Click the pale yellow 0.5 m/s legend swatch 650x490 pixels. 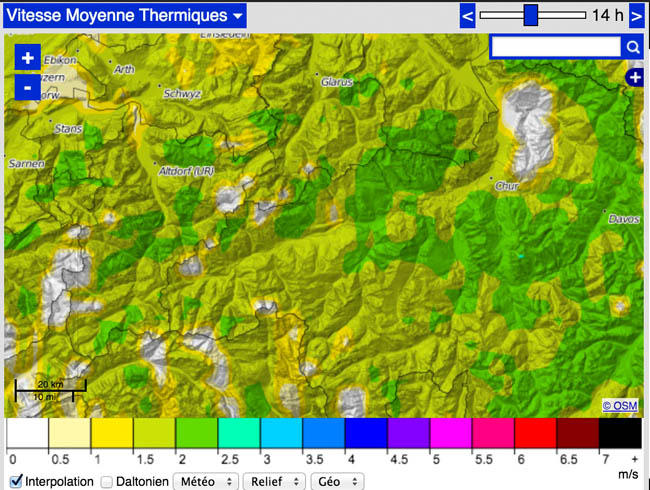tap(70, 433)
